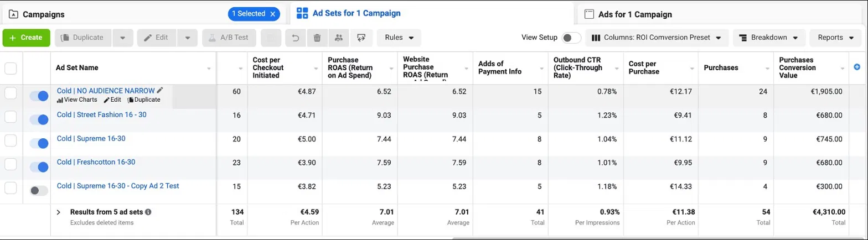Click €1,905.00 conversion value cell
Viewport: 868px width, 240px height.
(x=827, y=92)
